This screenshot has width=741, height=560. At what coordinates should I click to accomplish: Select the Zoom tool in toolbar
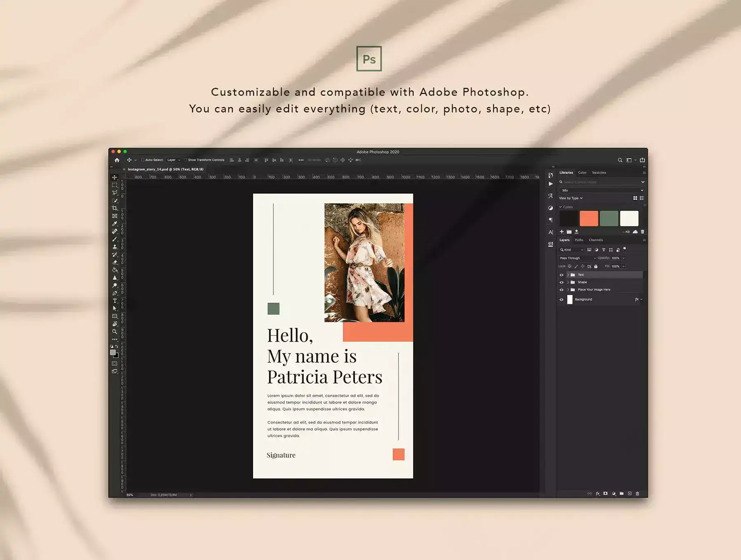pyautogui.click(x=115, y=331)
